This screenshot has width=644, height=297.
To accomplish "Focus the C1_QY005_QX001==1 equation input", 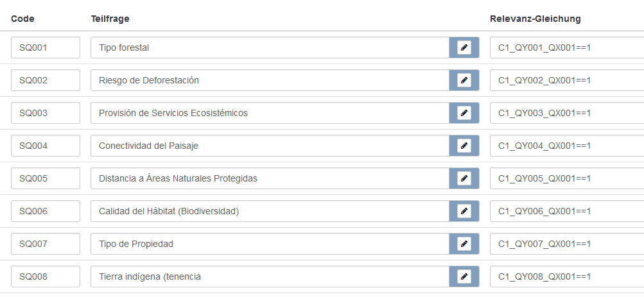I will pos(566,178).
